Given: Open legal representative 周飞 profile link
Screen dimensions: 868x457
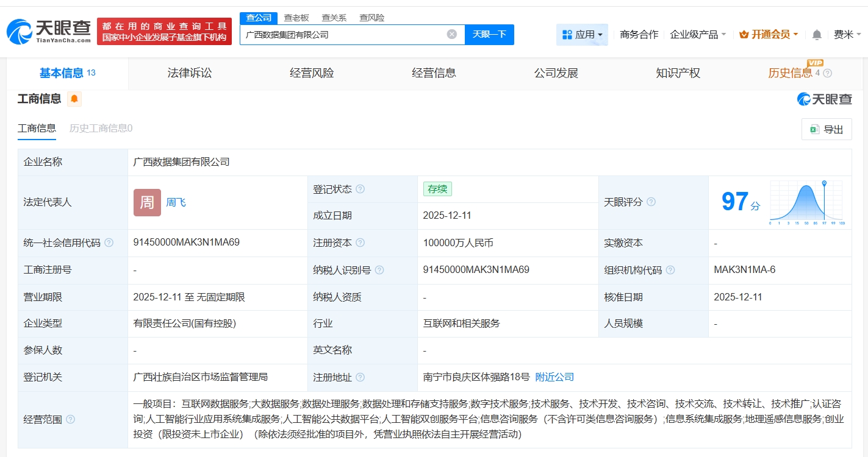Looking at the screenshot, I should 176,202.
